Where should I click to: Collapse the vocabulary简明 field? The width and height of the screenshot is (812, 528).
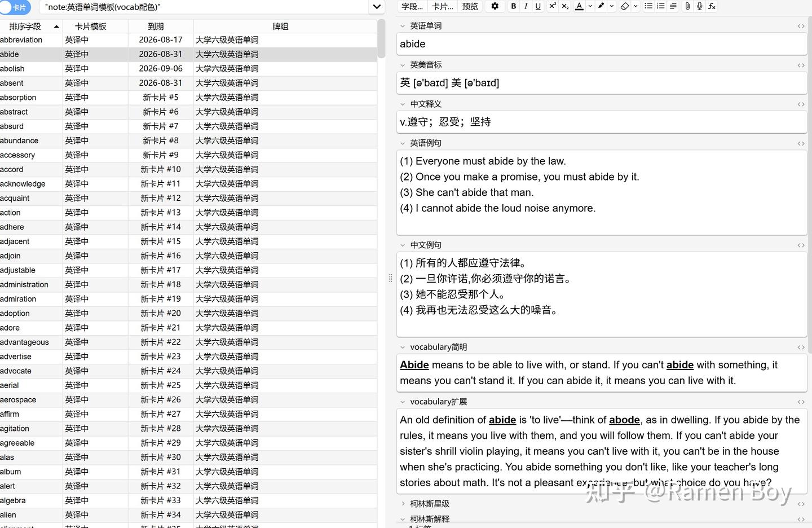pos(403,347)
